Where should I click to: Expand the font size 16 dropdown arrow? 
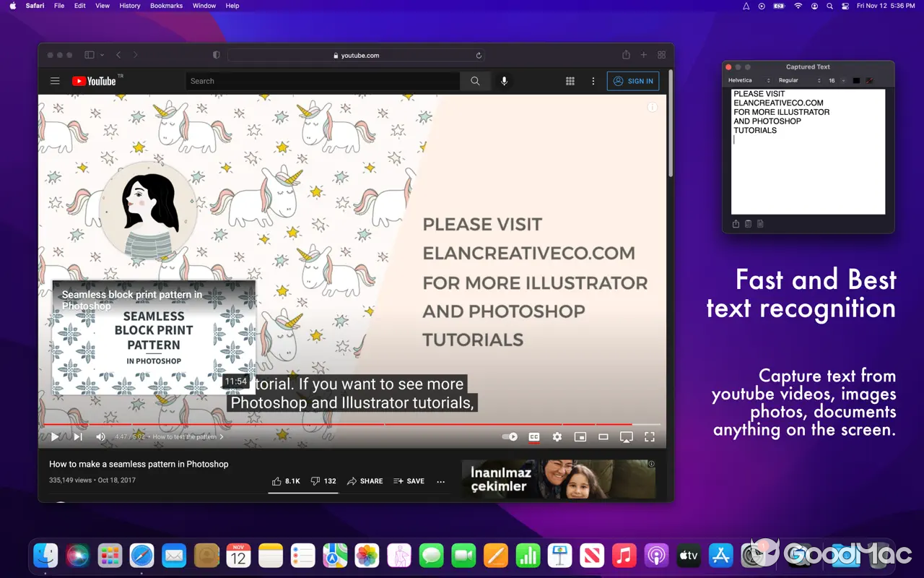point(843,80)
